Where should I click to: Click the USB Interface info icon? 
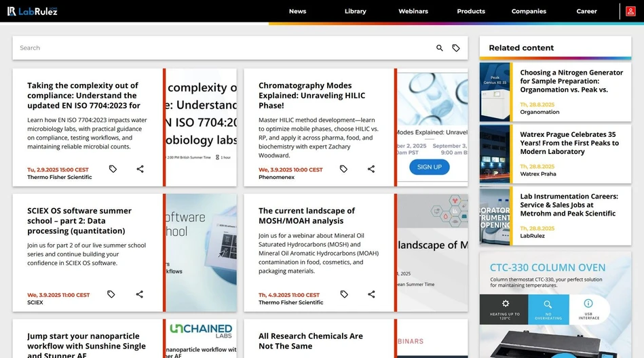coord(588,303)
